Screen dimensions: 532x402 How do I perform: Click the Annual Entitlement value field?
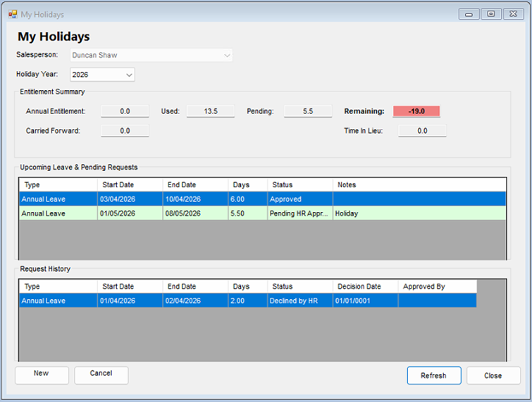125,111
